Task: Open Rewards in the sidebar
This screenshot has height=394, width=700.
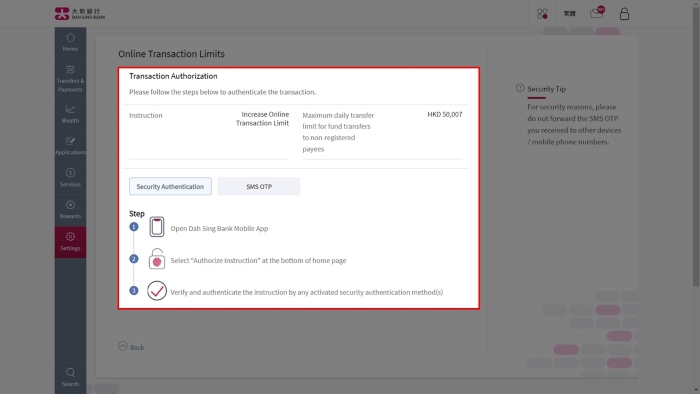Action: coord(70,210)
